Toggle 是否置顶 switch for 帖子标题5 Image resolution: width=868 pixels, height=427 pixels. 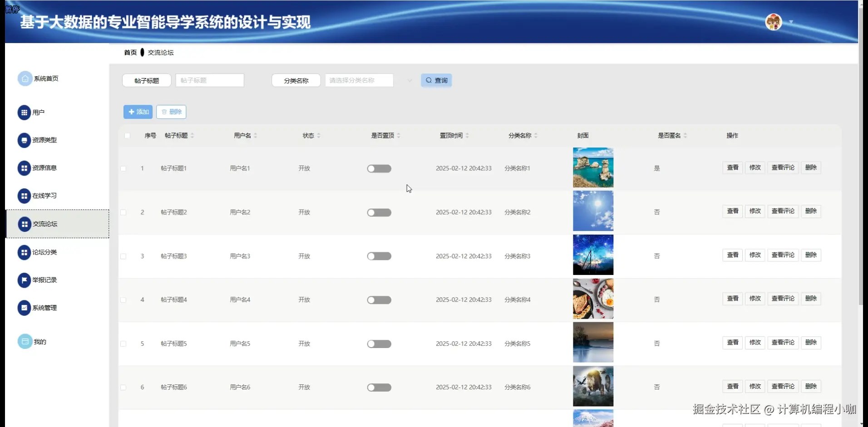379,344
